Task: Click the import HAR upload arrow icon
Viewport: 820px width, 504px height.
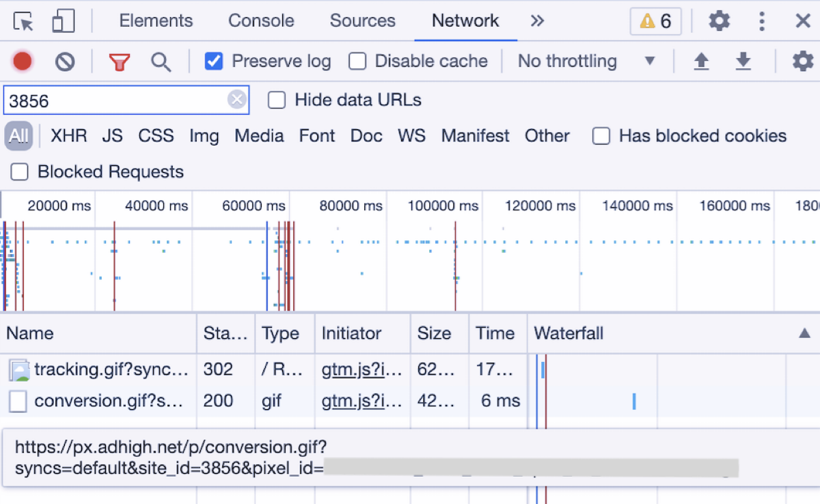Action: tap(701, 61)
